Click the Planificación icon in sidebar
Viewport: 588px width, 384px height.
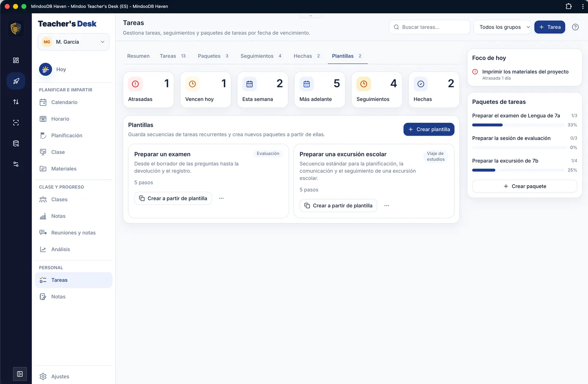tap(43, 136)
